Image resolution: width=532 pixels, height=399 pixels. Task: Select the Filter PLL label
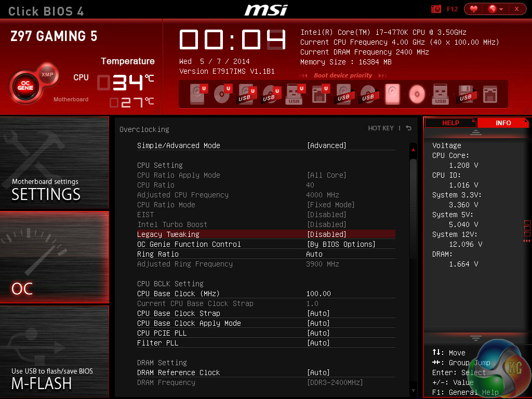point(158,343)
